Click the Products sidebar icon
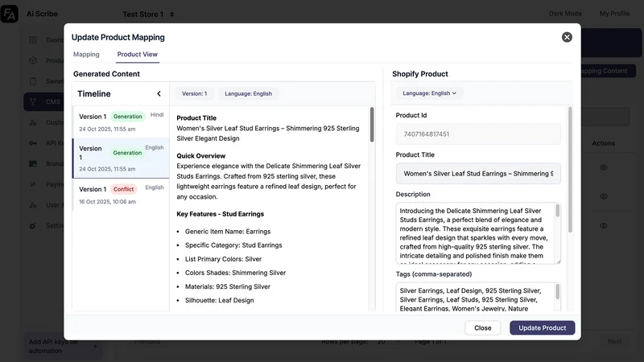Image resolution: width=644 pixels, height=362 pixels. 33,60
